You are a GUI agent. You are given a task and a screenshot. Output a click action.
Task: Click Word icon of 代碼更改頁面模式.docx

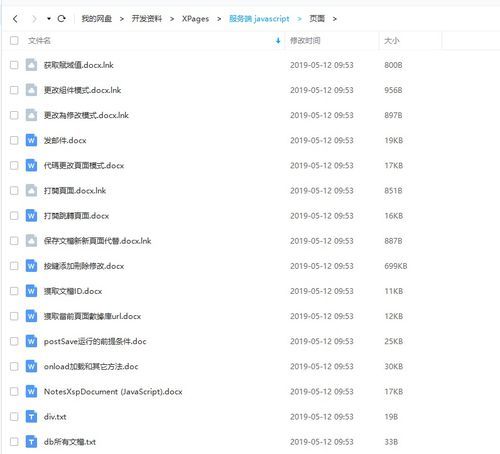(31, 165)
